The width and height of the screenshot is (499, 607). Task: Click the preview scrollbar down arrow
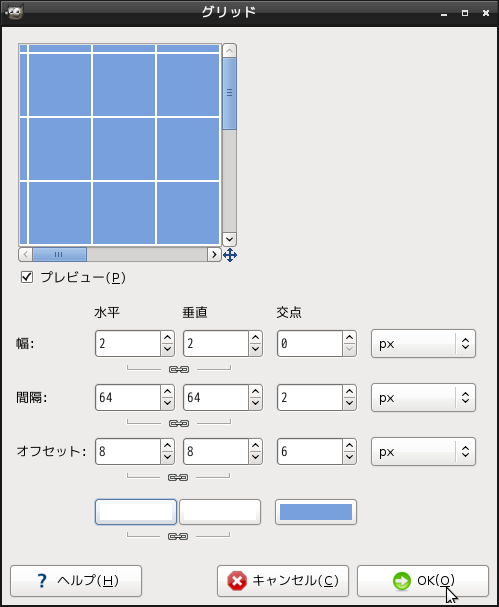tap(229, 239)
